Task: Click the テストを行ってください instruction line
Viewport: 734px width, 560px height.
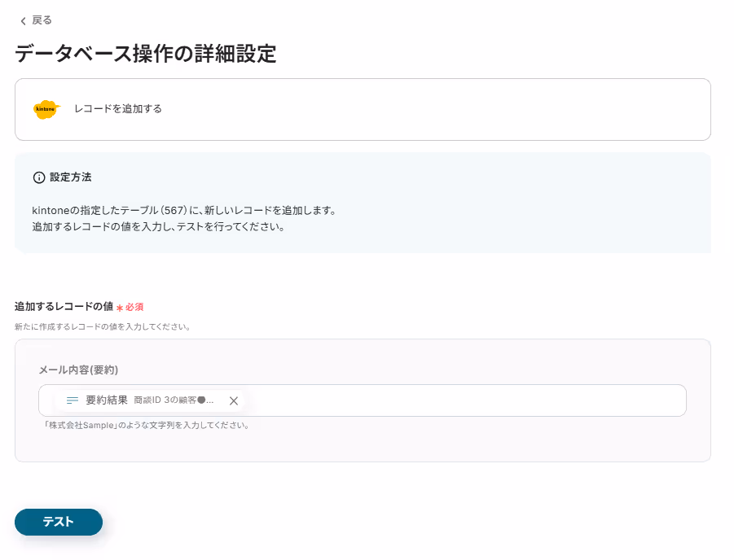Action: click(158, 227)
